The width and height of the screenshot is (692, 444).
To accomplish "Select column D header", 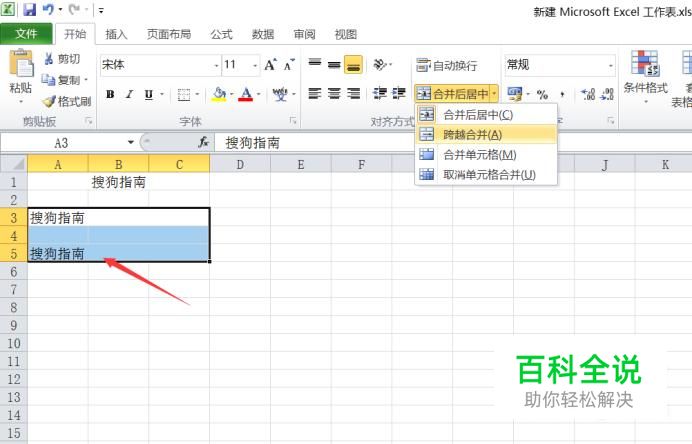I will pyautogui.click(x=240, y=165).
